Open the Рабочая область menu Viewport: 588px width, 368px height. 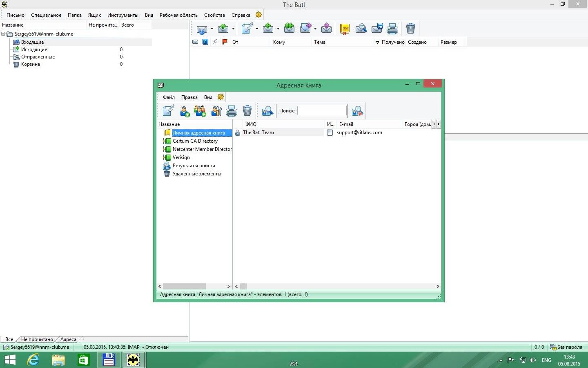pos(178,15)
